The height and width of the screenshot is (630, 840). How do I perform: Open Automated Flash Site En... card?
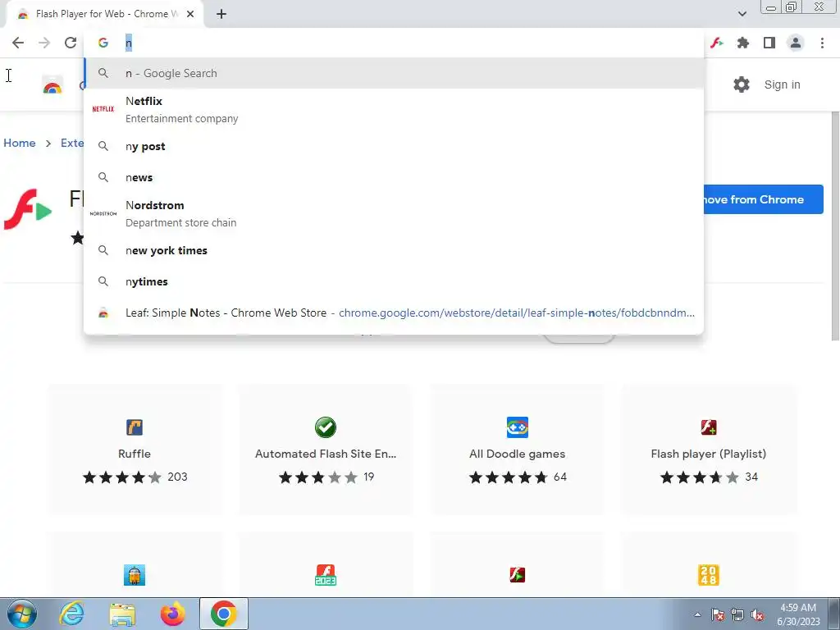(x=326, y=450)
